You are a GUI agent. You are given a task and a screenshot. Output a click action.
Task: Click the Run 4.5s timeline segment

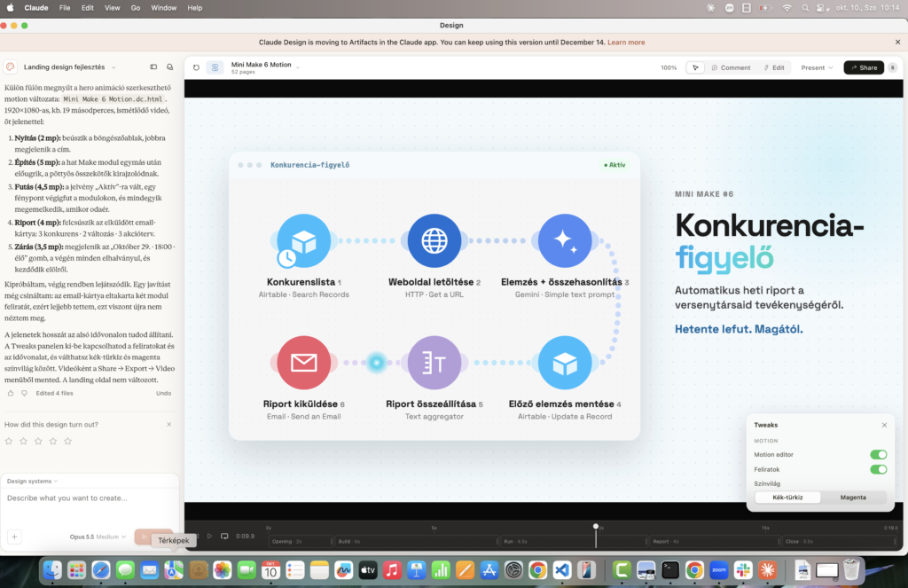click(574, 542)
